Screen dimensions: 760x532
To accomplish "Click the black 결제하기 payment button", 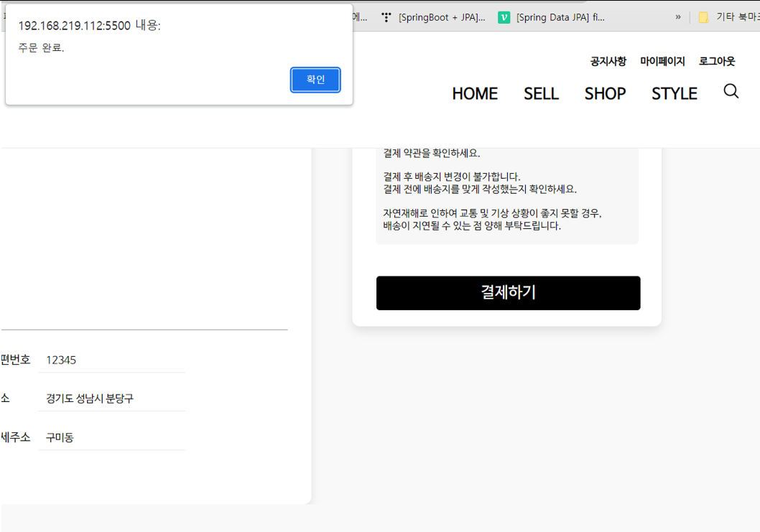I will point(508,293).
